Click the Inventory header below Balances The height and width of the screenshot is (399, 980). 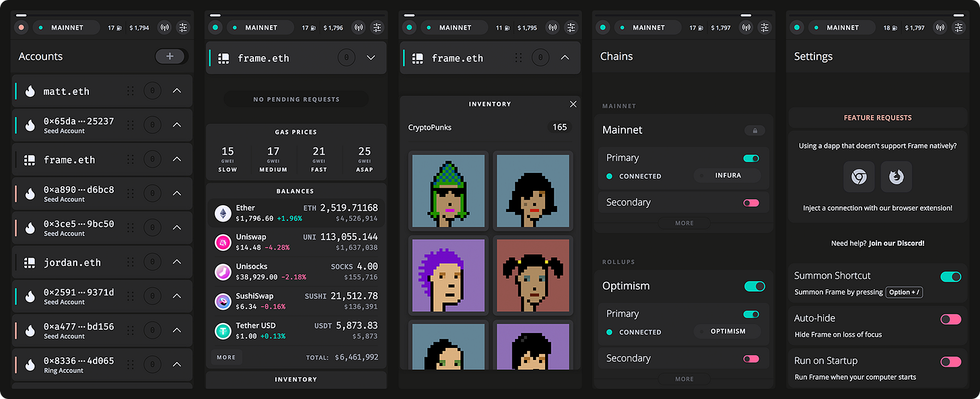296,379
